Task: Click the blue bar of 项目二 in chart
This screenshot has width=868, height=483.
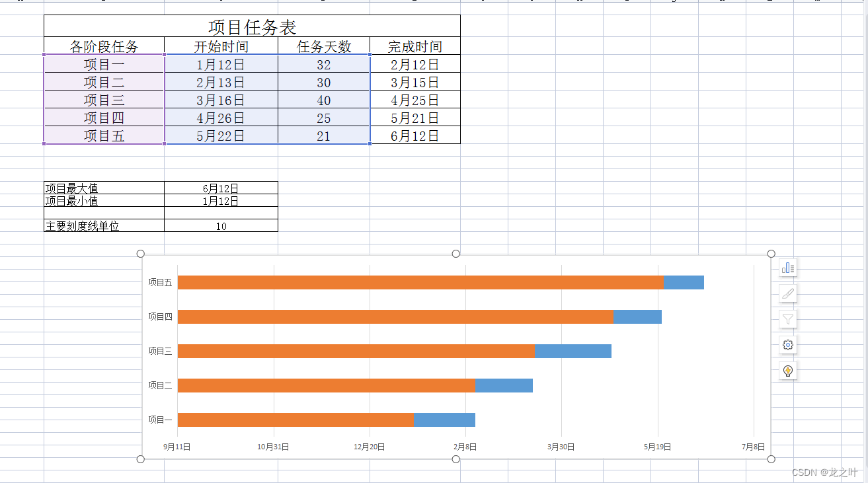Action: [504, 385]
